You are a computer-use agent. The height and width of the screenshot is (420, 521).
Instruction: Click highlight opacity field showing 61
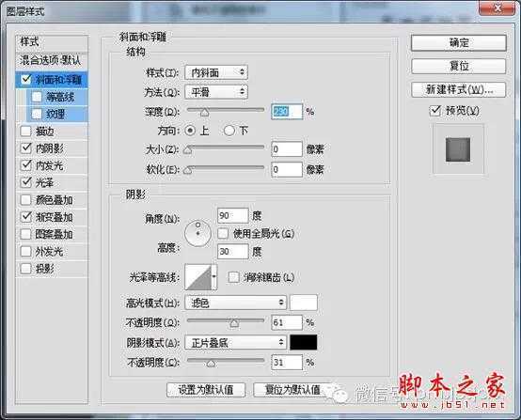tap(287, 322)
